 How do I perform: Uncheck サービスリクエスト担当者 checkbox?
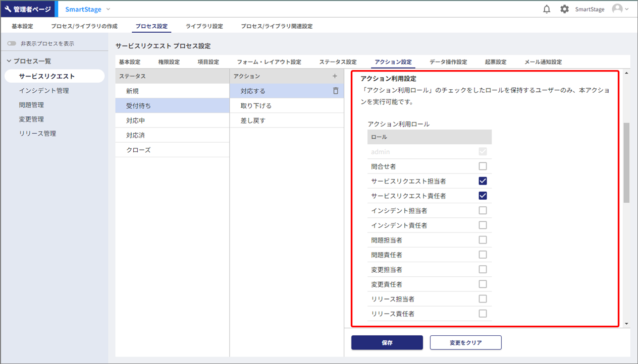[483, 181]
